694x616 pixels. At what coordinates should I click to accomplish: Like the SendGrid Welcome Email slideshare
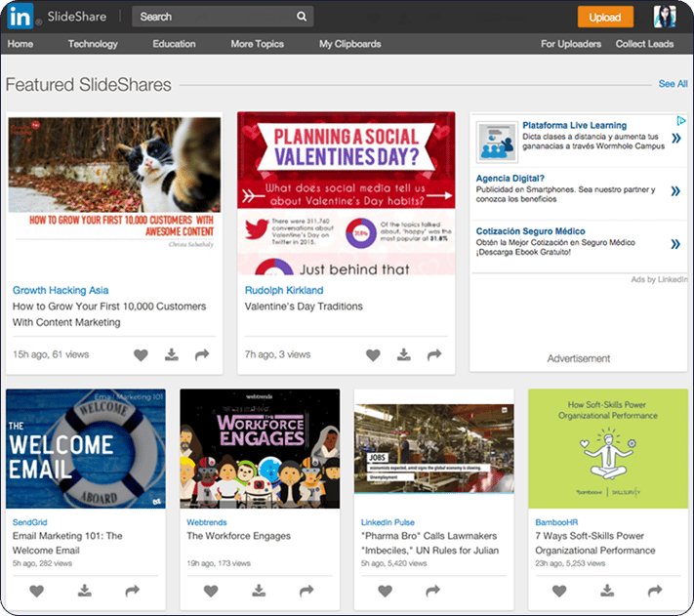coord(37,591)
